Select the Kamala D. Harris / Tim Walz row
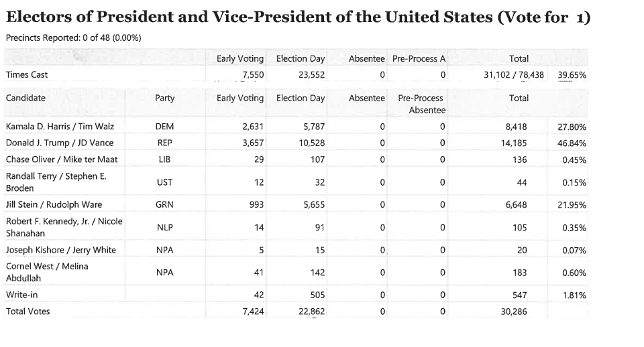This screenshot has height=347, width=644. click(x=296, y=127)
